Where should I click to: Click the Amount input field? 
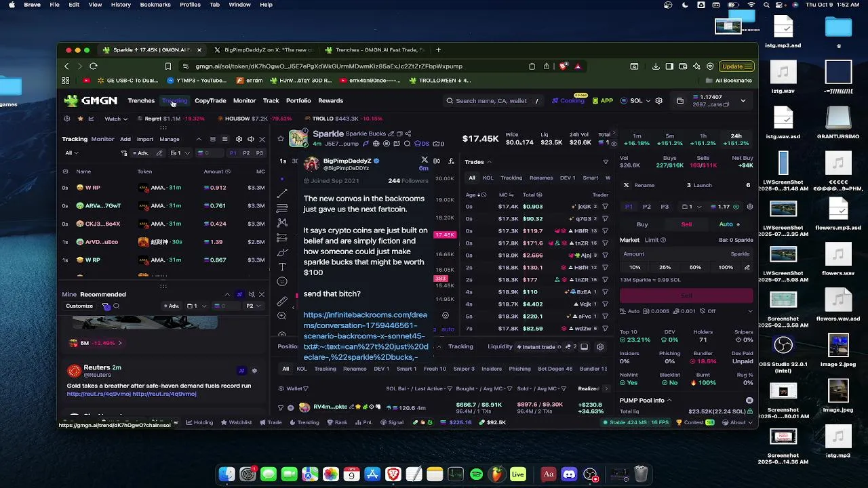686,254
